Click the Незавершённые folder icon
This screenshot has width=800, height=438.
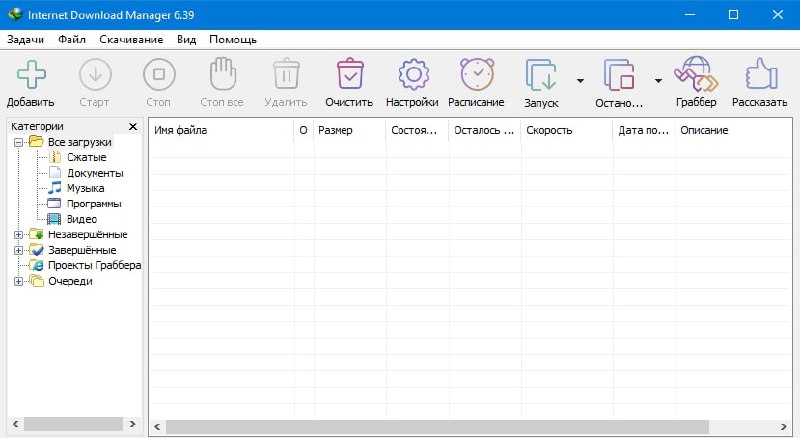36,234
